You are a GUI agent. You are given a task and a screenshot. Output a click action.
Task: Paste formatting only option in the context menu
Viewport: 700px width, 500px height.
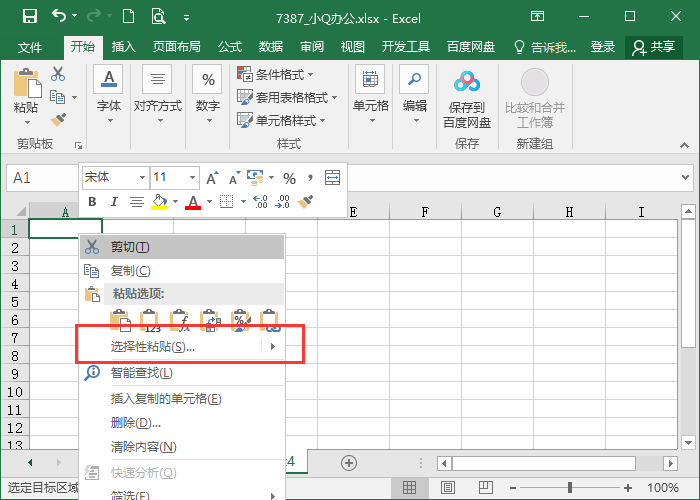click(240, 321)
